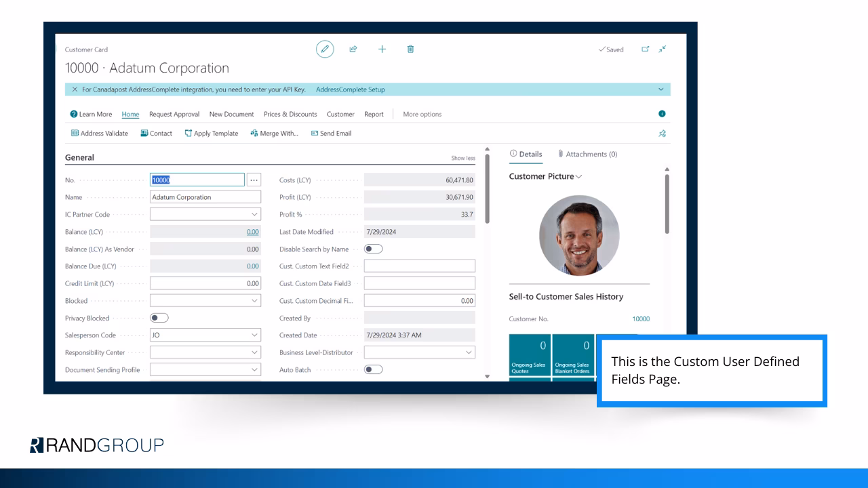Expand the notification bar chevron
868x488 pixels.
click(661, 89)
